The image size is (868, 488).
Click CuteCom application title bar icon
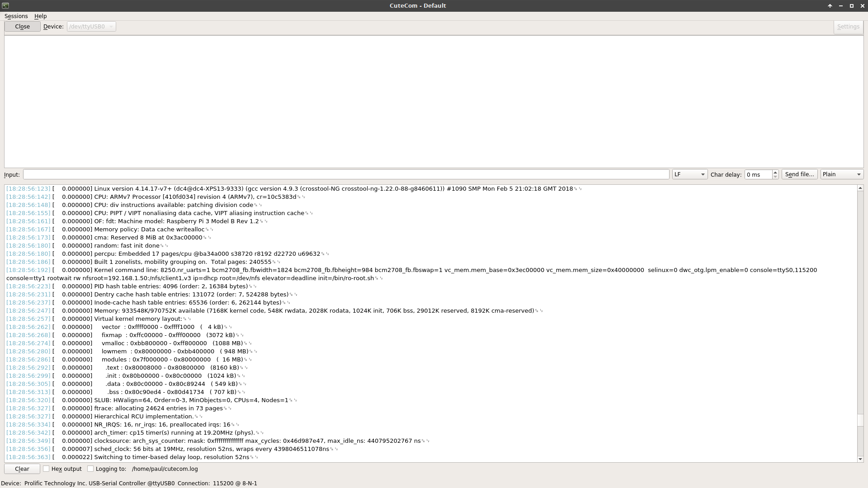coord(5,5)
